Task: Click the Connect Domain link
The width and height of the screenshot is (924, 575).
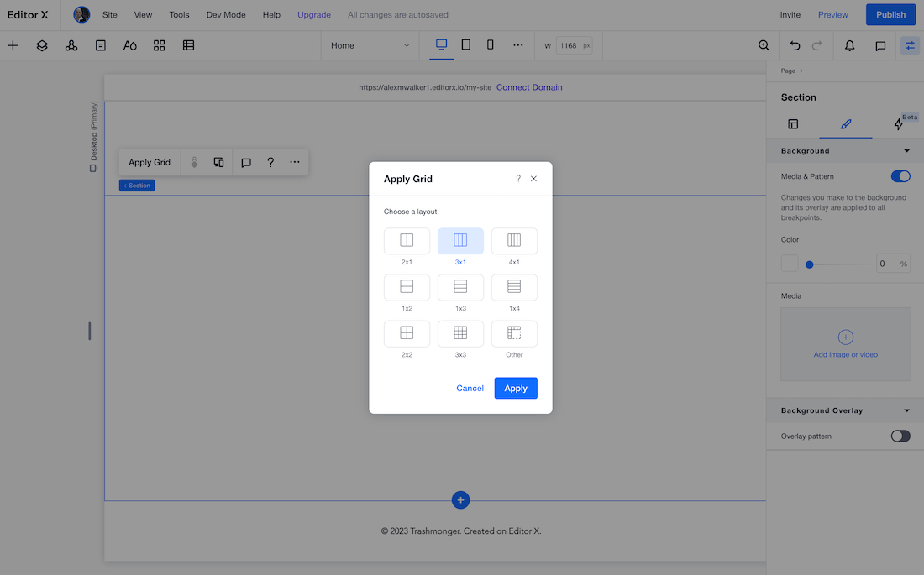Action: 529,87
